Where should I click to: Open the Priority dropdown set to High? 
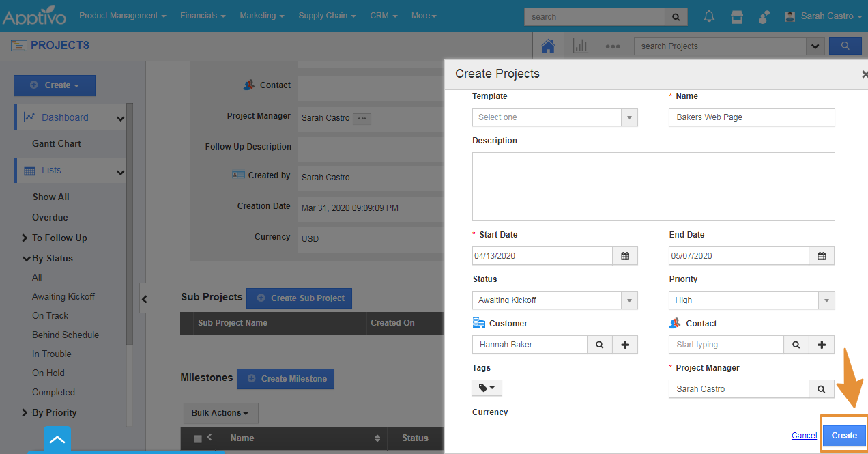826,300
